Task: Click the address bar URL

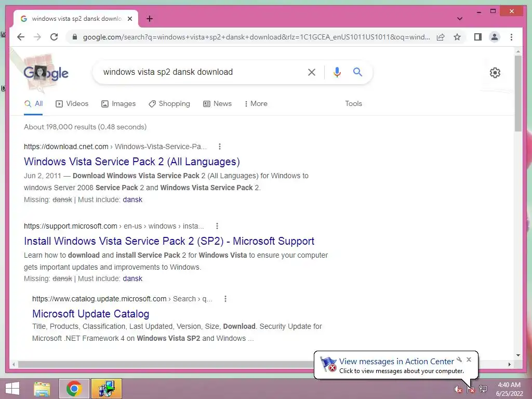Action: (x=256, y=37)
